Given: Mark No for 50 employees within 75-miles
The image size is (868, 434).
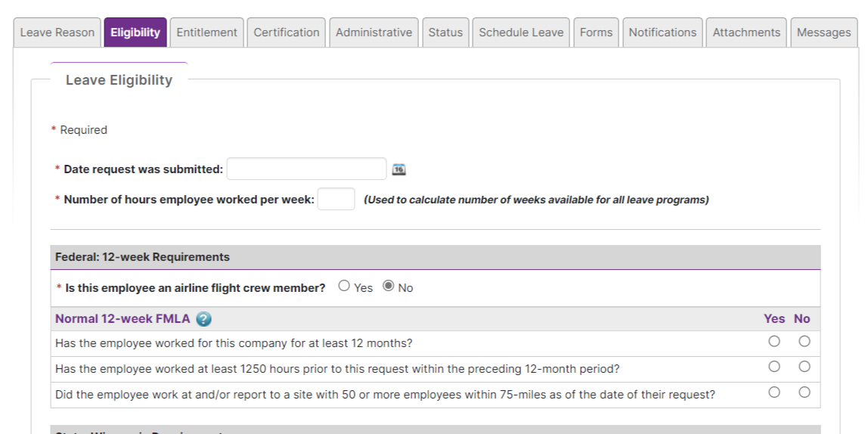Looking at the screenshot, I should click(804, 392).
